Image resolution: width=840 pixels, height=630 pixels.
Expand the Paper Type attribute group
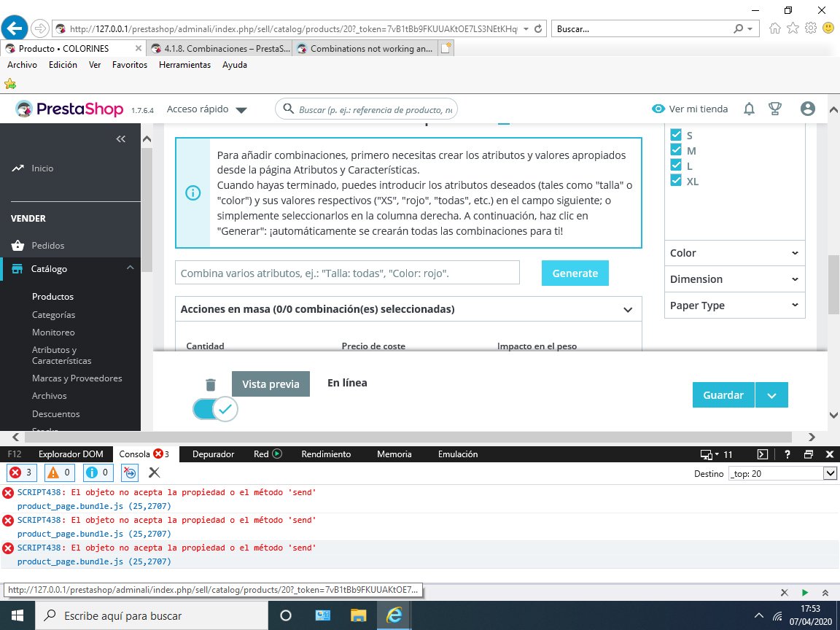coord(734,306)
